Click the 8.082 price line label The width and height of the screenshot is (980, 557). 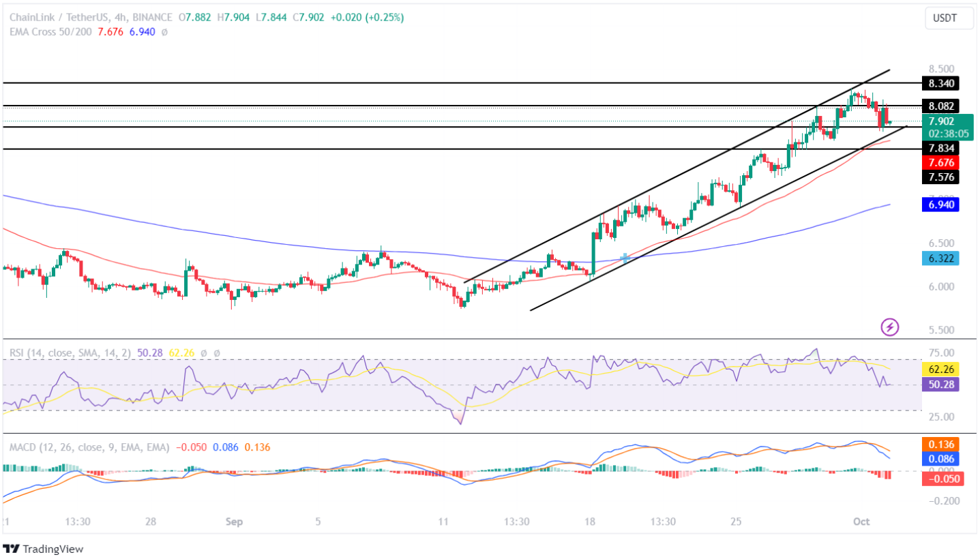click(940, 106)
